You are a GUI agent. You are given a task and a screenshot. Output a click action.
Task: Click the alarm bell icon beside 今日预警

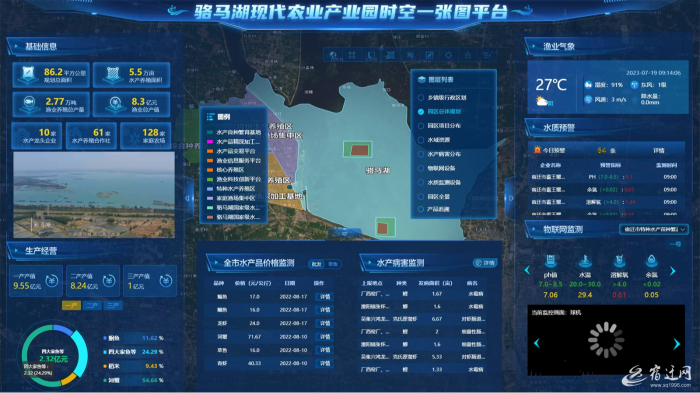point(537,150)
